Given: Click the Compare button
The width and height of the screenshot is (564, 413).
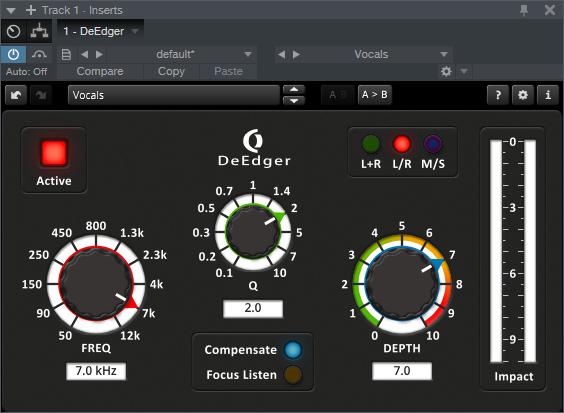Looking at the screenshot, I should (100, 71).
